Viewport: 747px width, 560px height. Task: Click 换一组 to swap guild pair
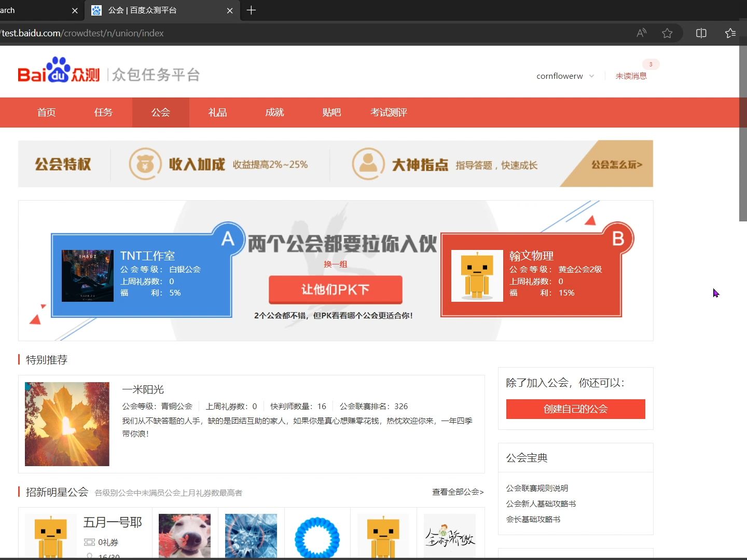(x=335, y=264)
